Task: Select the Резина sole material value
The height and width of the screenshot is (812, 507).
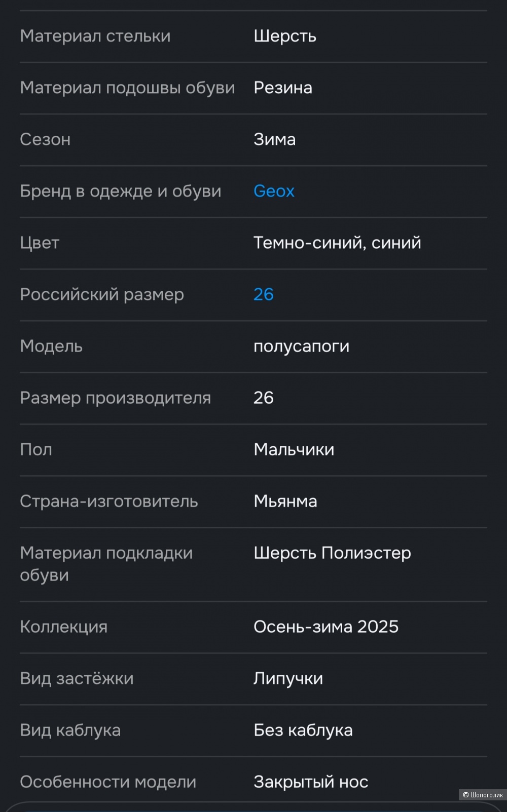Action: [x=283, y=87]
